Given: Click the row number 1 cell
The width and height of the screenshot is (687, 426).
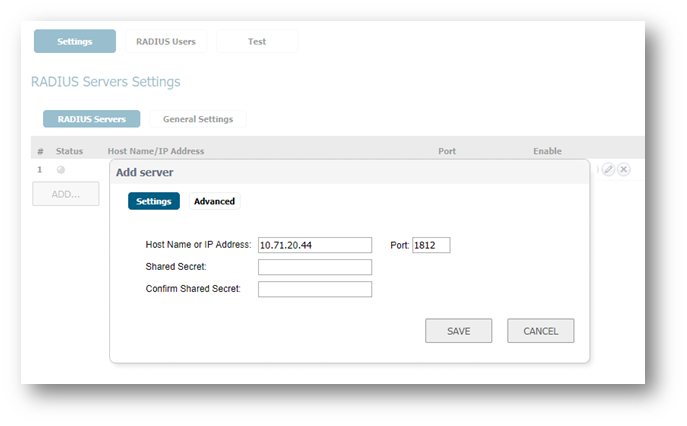Looking at the screenshot, I should (39, 170).
